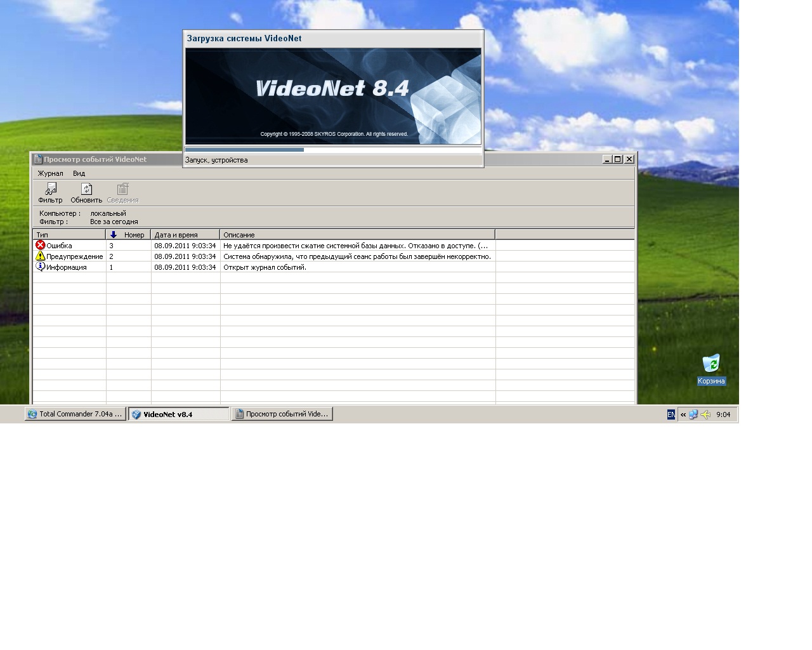The width and height of the screenshot is (812, 650).
Task: Switch to VideoNet v8.4 taskbar button
Action: tap(178, 415)
